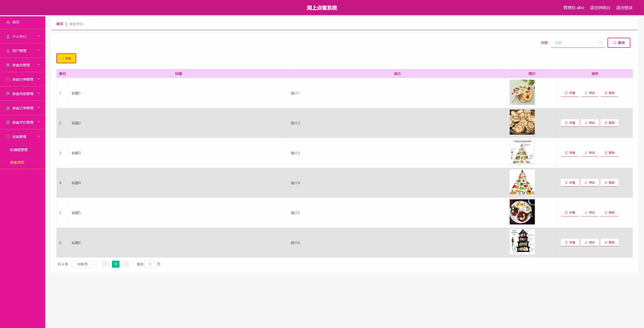The image size is (644, 328).
Task: Click the green page 1 button
Action: click(116, 264)
